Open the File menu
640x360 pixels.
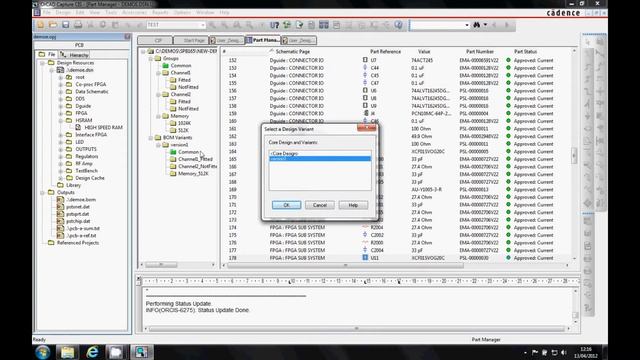click(47, 13)
